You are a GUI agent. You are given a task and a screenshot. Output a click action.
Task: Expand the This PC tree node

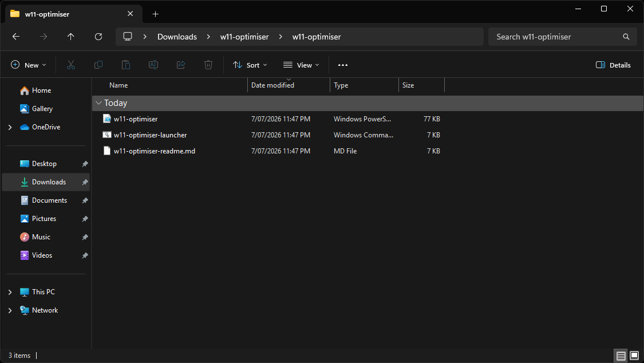coord(10,292)
